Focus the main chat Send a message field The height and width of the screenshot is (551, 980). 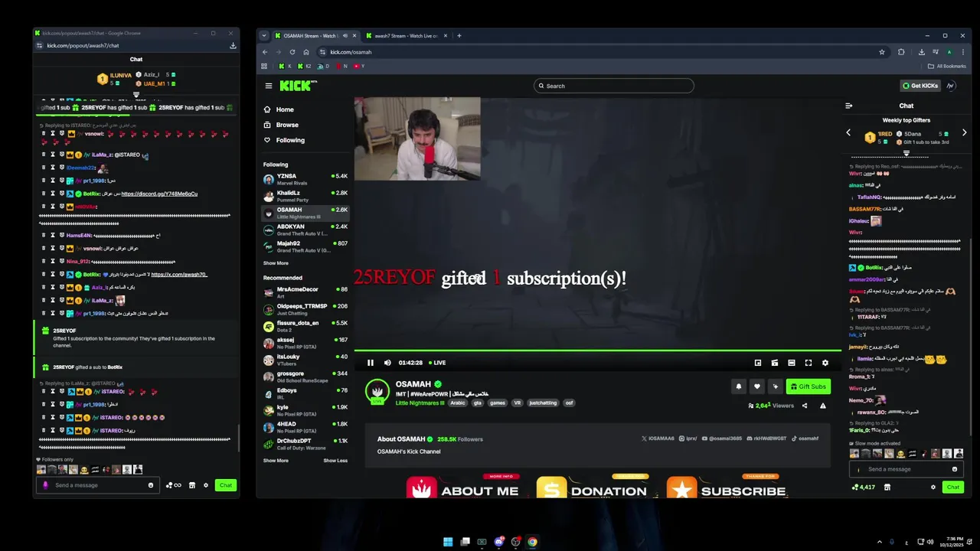[906, 469]
